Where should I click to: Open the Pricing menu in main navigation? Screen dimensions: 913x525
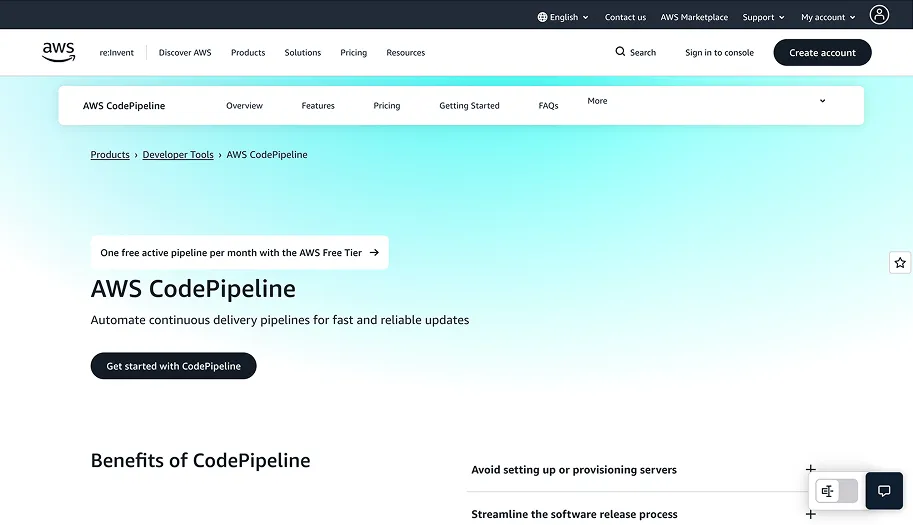pos(353,52)
